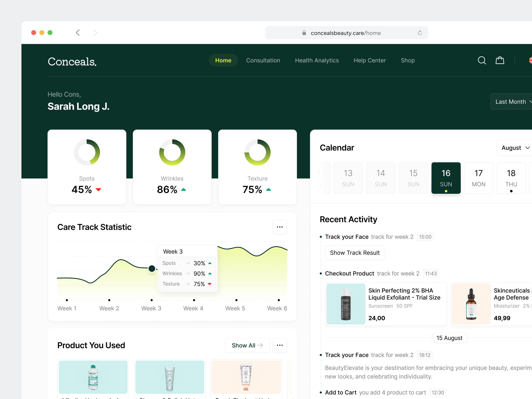Open Care Track Statistic options menu
This screenshot has width=532, height=399.
pyautogui.click(x=280, y=227)
